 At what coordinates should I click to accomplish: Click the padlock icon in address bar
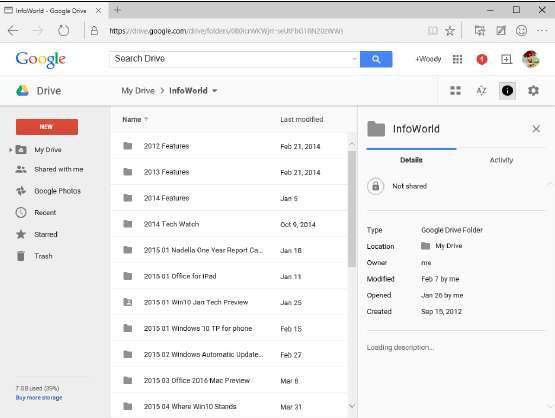point(94,31)
